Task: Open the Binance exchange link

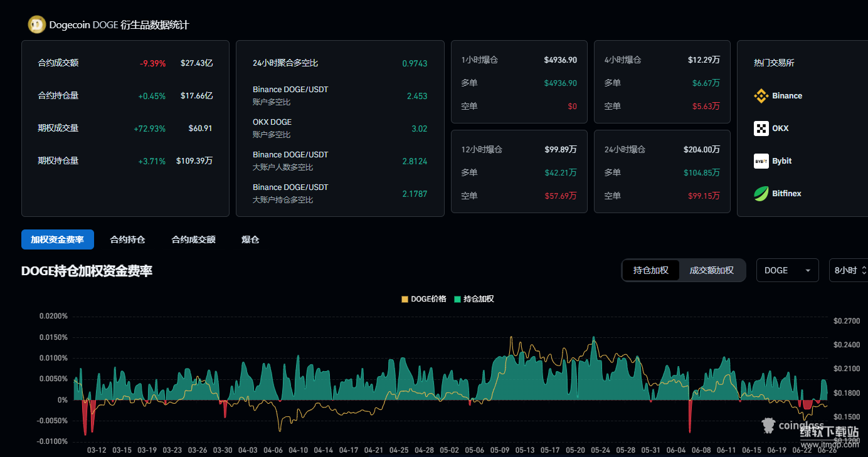Action: 778,96
